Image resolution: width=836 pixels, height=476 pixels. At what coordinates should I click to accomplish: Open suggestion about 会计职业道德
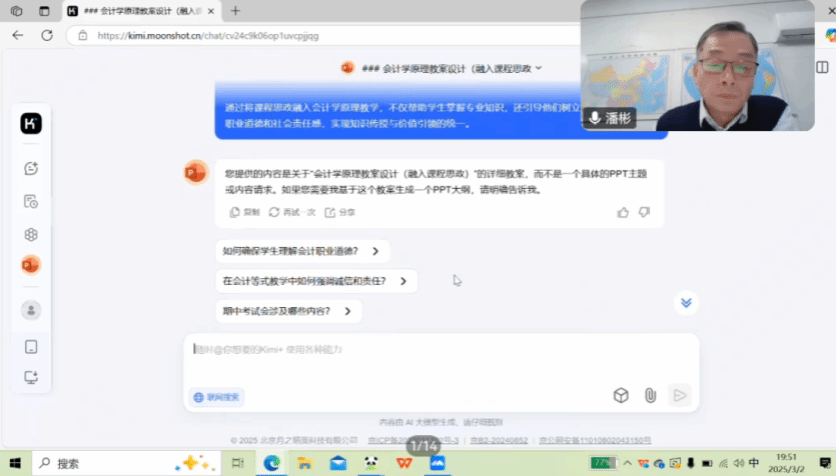[301, 252]
